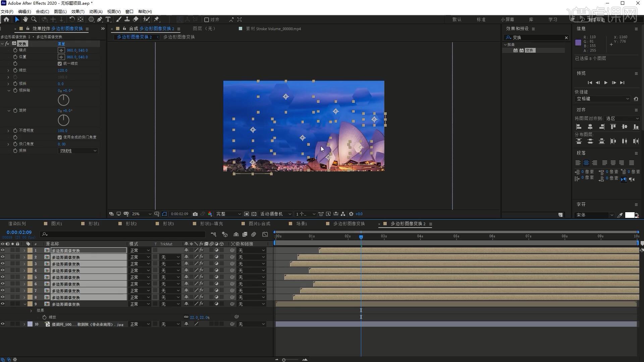The width and height of the screenshot is (644, 362).
Task: Toggle use composition shutter angle checkbox
Action: [60, 137]
